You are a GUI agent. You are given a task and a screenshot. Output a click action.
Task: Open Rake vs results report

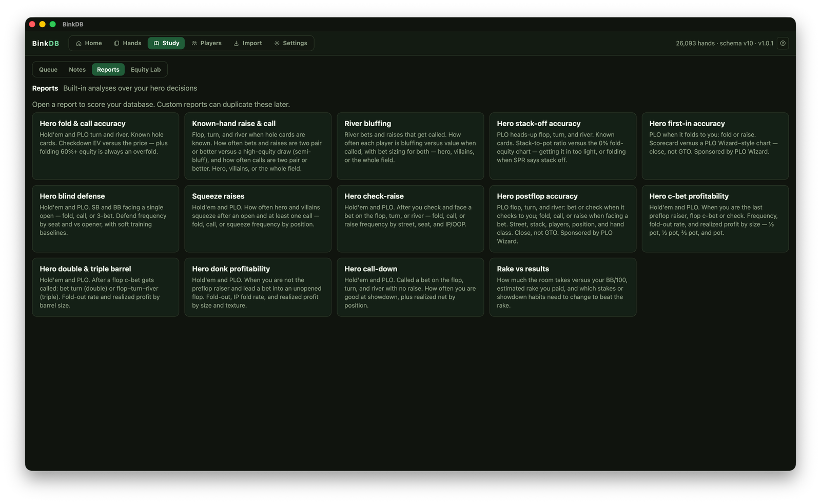point(563,287)
